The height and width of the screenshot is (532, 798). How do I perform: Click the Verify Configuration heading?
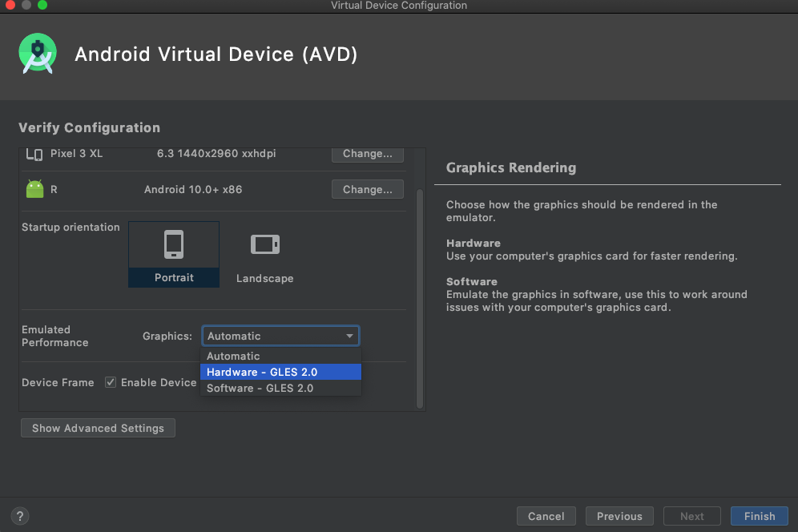[x=90, y=127]
